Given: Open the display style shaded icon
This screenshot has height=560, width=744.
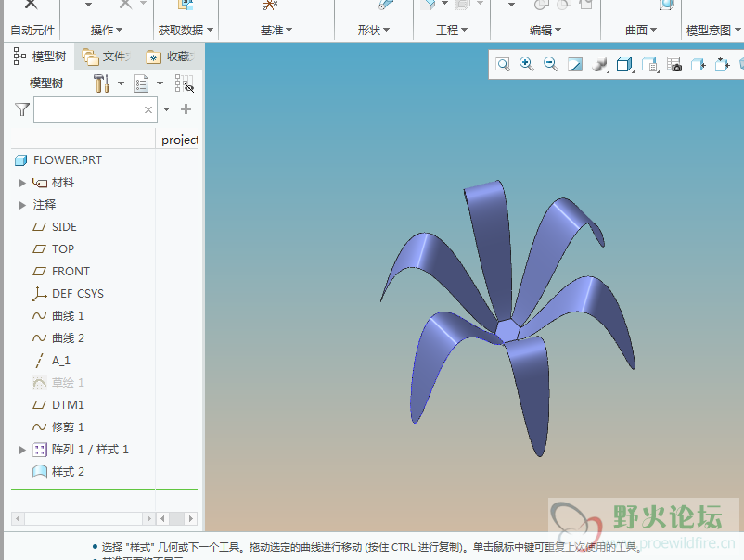Looking at the screenshot, I should (x=600, y=65).
